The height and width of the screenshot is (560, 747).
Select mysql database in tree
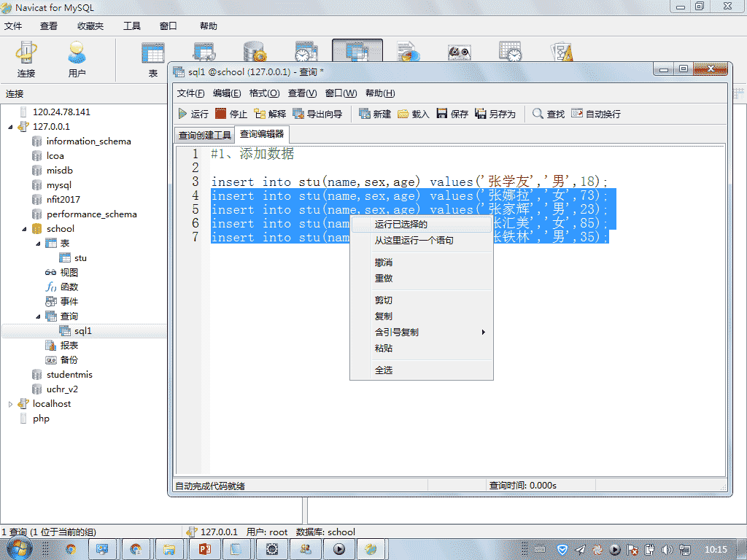tap(58, 184)
